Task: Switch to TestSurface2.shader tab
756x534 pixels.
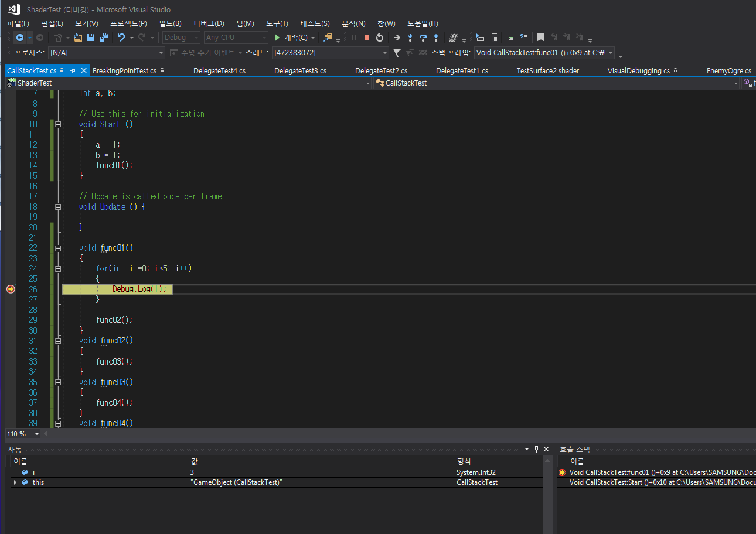Action: pyautogui.click(x=547, y=70)
